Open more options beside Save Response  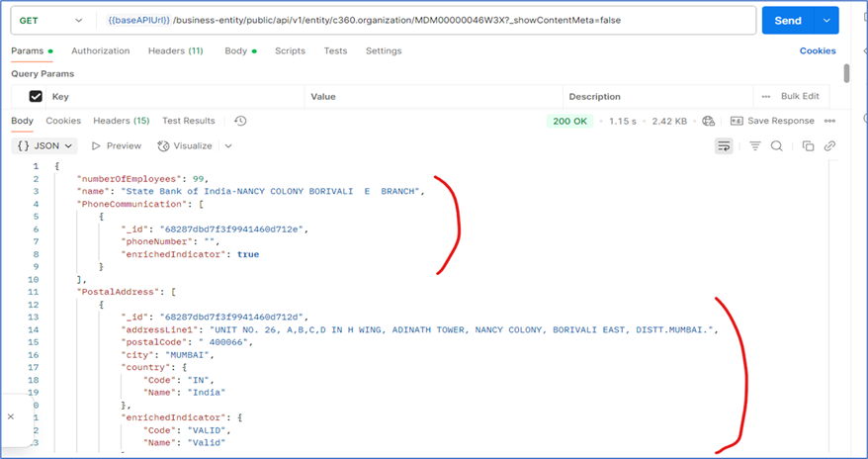click(x=830, y=121)
